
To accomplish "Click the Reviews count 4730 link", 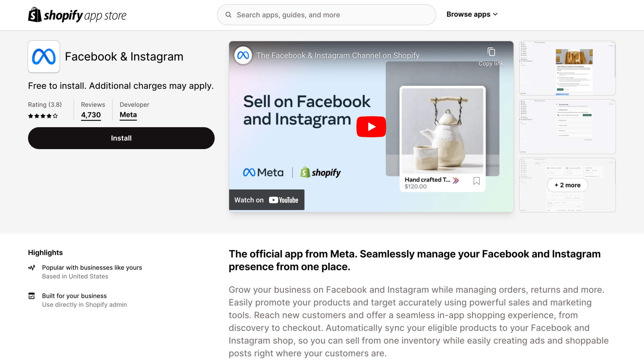I will [91, 115].
